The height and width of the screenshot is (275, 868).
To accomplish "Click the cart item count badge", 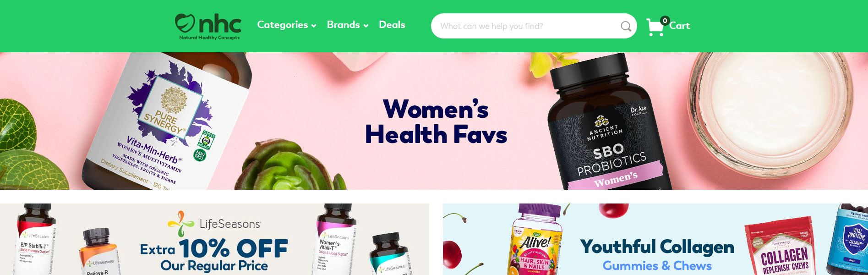I will coord(665,21).
